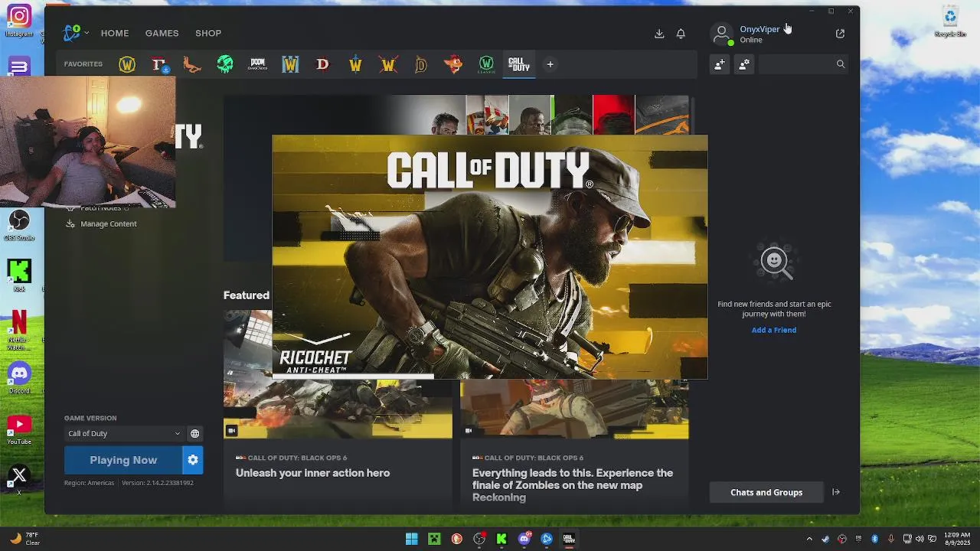Open Discord from the taskbar

coord(524,539)
